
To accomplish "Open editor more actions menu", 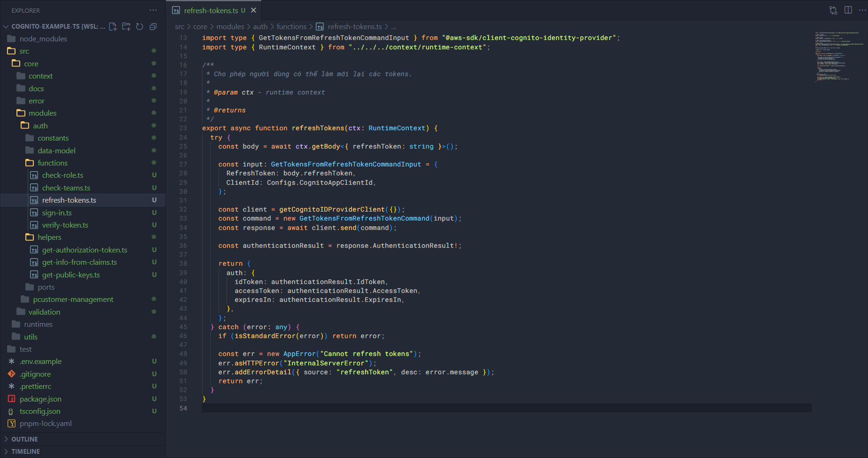I will click(x=862, y=10).
